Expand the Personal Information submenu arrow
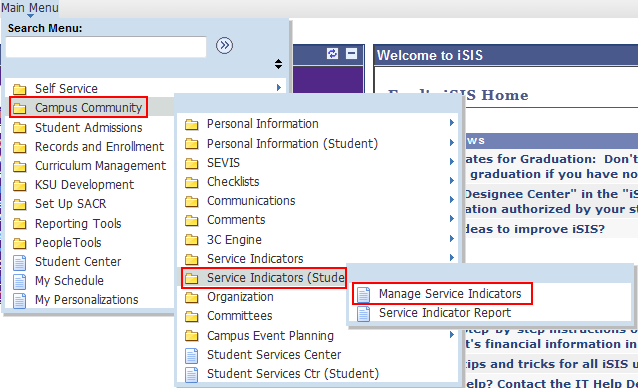 (x=452, y=122)
